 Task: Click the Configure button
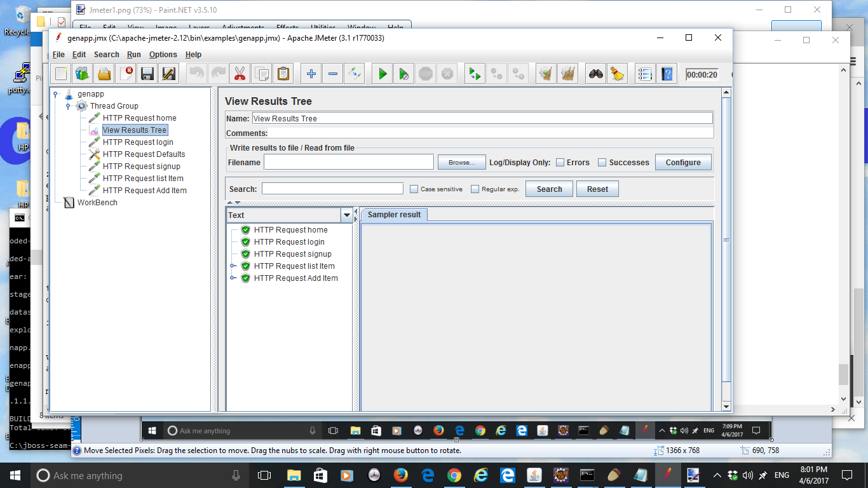[683, 163]
